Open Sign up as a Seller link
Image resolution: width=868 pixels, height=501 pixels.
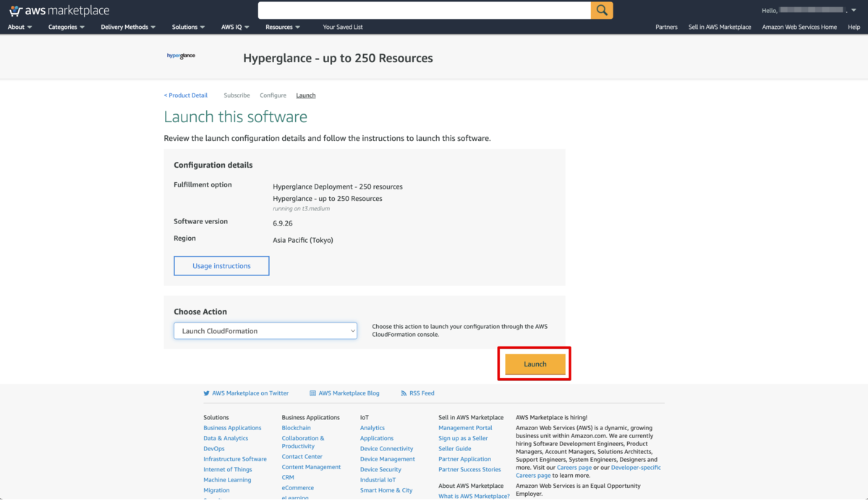point(463,438)
